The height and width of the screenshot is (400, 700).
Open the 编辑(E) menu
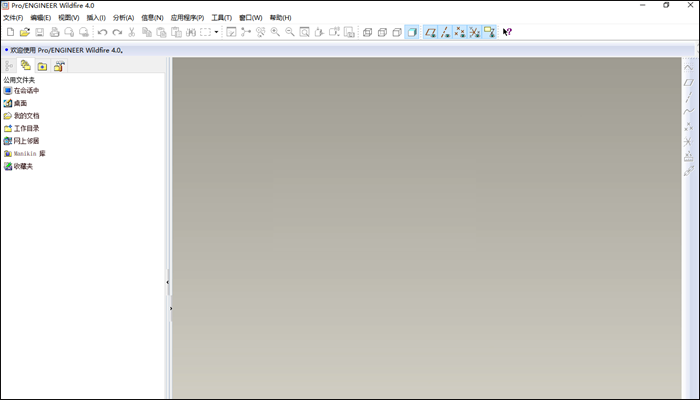[x=41, y=17]
